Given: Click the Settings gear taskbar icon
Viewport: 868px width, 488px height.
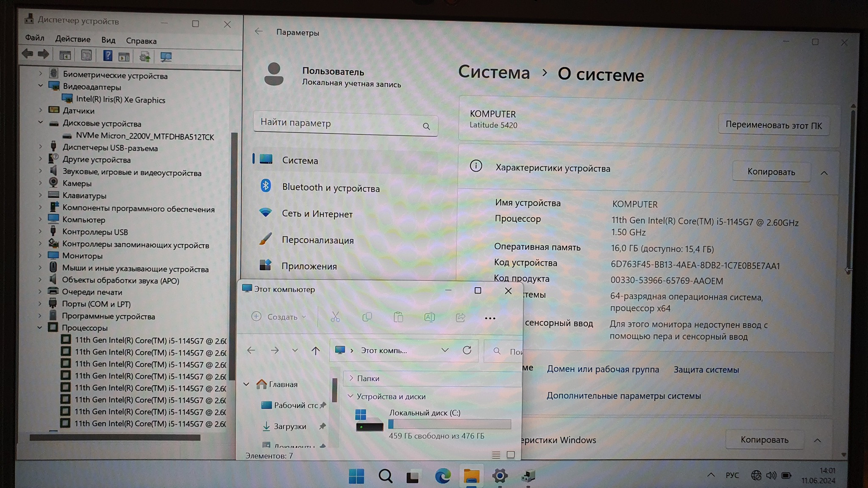Looking at the screenshot, I should click(x=500, y=476).
